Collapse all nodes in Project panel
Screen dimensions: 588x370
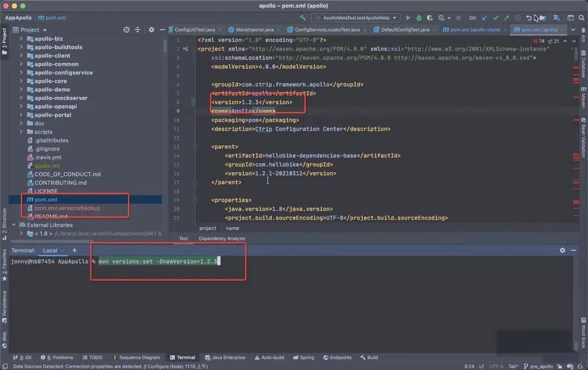pyautogui.click(x=138, y=30)
